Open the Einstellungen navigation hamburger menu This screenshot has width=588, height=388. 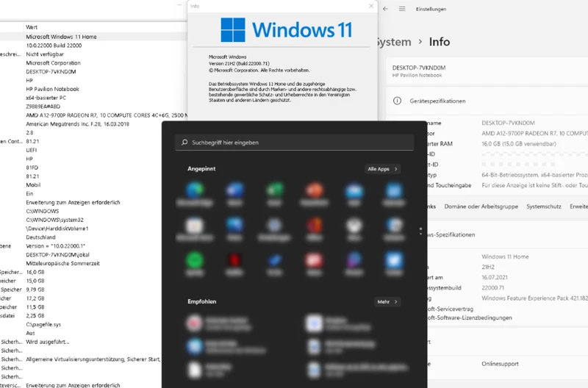(402, 9)
